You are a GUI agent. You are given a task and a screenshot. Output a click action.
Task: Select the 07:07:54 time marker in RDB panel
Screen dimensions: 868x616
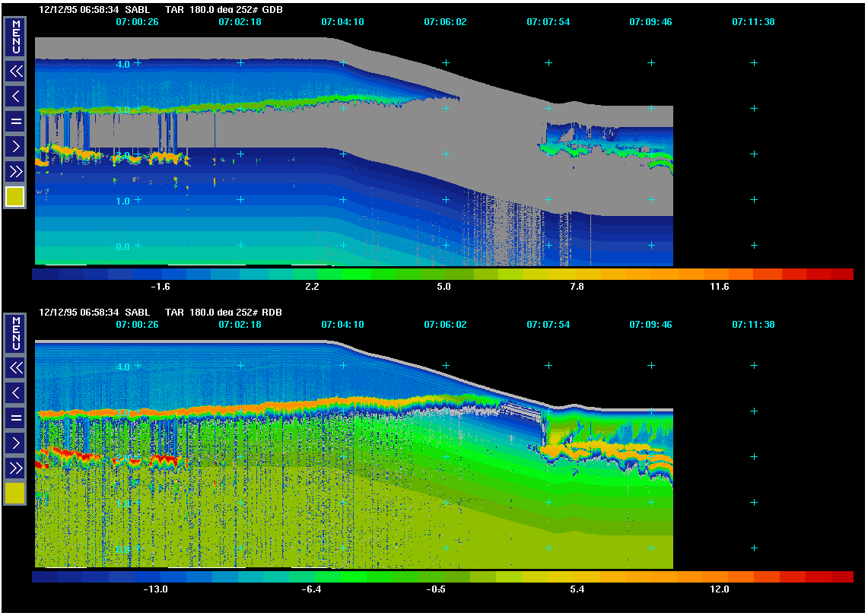548,325
